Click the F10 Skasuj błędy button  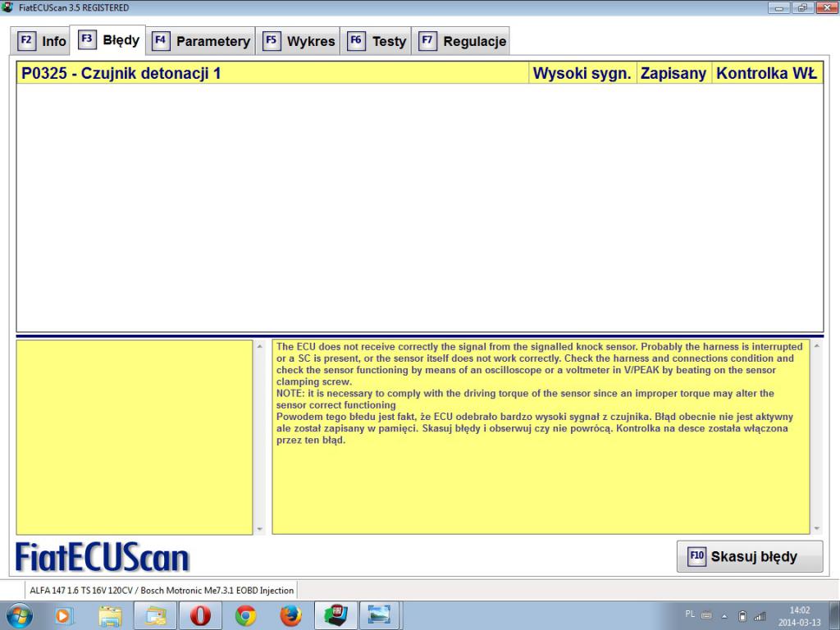(x=750, y=556)
